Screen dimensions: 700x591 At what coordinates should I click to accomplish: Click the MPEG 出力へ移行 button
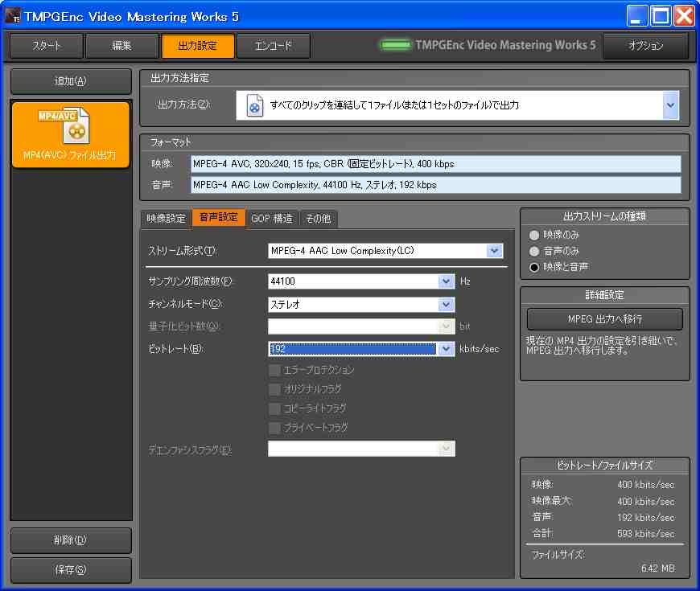click(x=604, y=318)
